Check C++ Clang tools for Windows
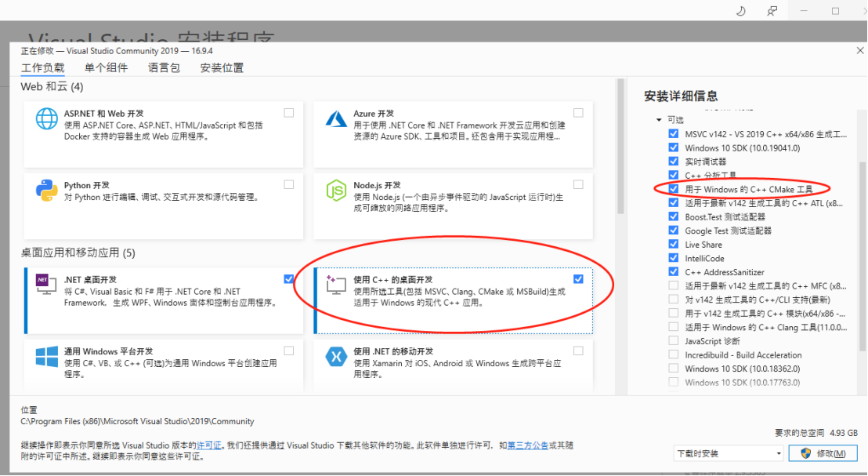Screen dimensions: 868x476 673,327
